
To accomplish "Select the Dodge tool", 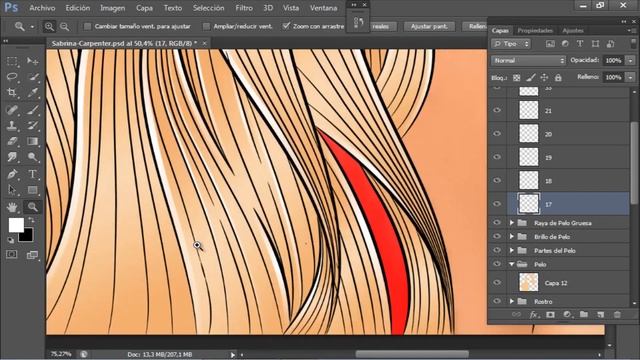I will click(x=32, y=157).
